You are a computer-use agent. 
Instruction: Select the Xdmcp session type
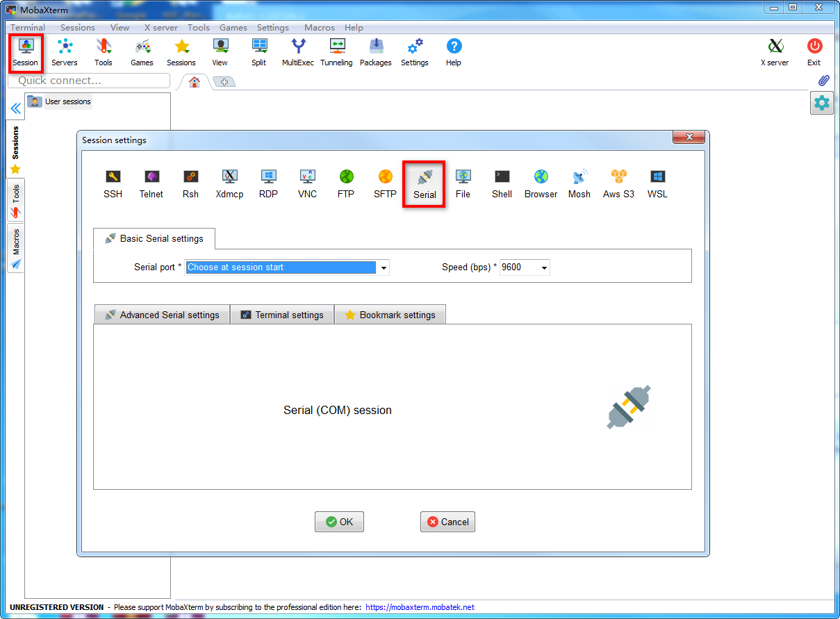229,184
